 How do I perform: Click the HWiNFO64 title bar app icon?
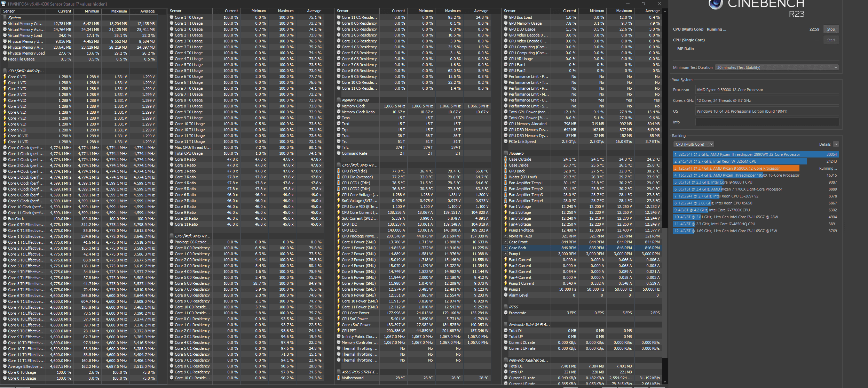3,4
